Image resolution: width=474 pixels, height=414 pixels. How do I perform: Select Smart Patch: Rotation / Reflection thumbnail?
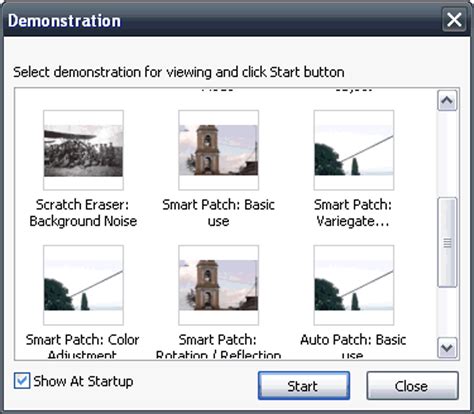[219, 285]
